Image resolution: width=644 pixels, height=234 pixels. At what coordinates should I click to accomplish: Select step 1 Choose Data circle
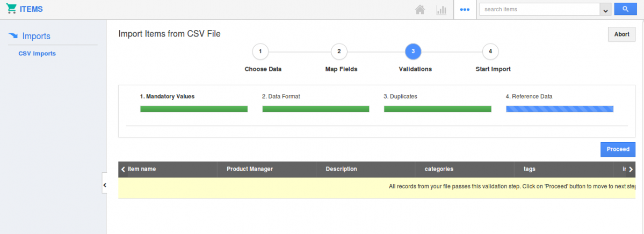click(261, 52)
